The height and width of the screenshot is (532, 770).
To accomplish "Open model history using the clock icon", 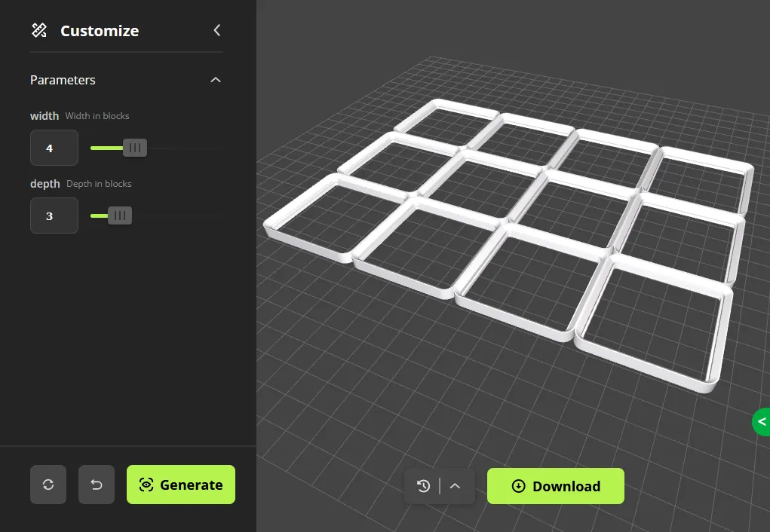I will [423, 486].
